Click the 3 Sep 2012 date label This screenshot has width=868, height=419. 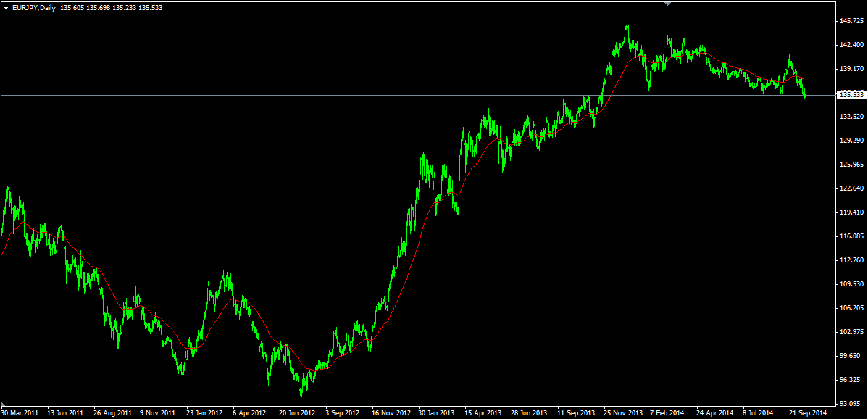click(x=343, y=413)
